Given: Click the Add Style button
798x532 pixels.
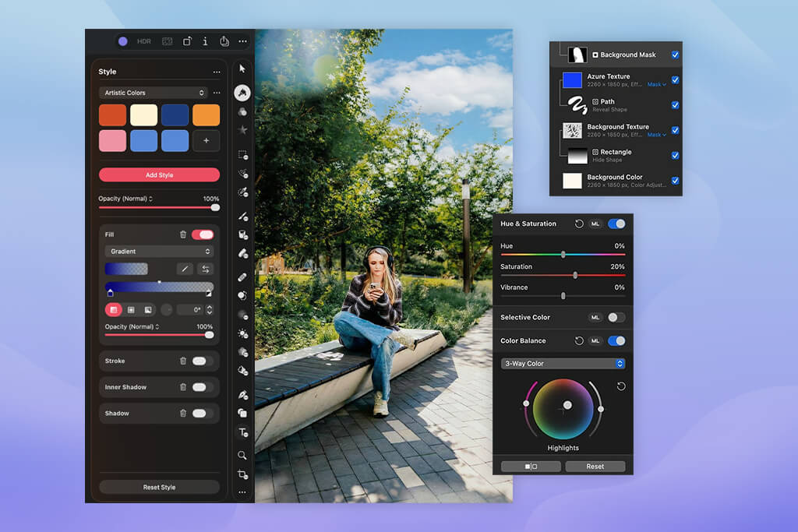Looking at the screenshot, I should [x=159, y=175].
